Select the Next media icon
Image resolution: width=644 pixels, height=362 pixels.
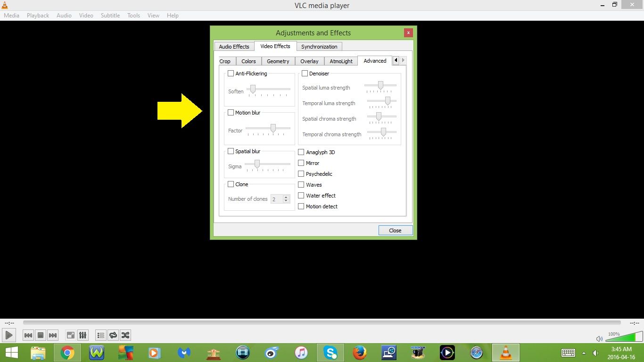click(x=53, y=335)
